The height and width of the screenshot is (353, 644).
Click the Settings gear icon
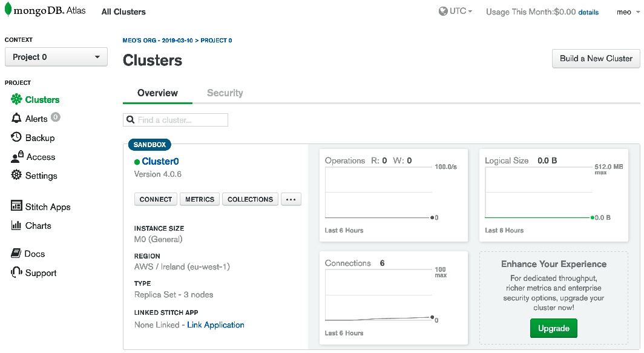coord(16,174)
